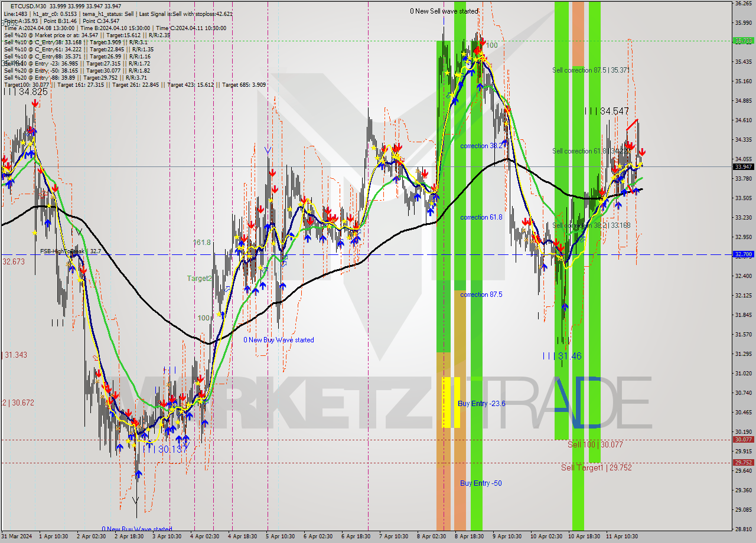Click the 11 Apr 10:30 time label

coord(622,537)
